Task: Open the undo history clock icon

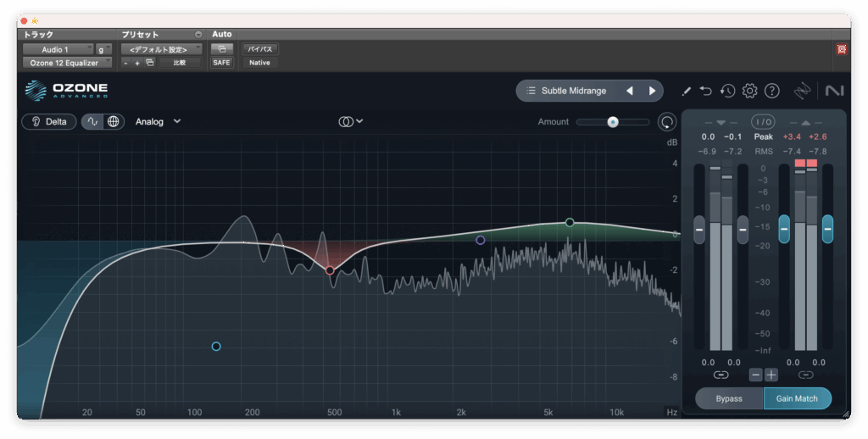Action: pyautogui.click(x=727, y=91)
